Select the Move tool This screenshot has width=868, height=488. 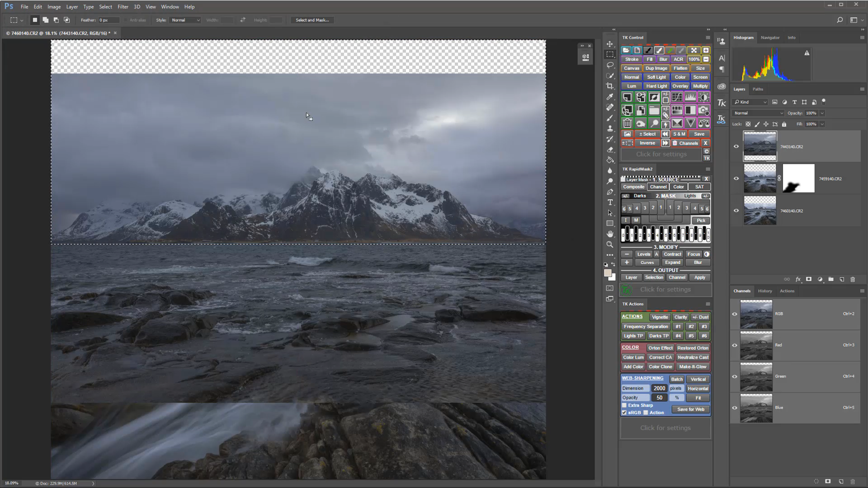click(x=610, y=44)
